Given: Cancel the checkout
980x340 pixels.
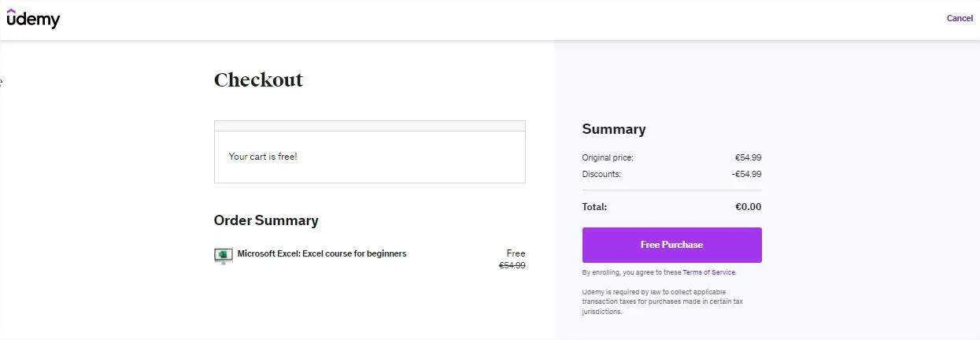Looking at the screenshot, I should (960, 18).
